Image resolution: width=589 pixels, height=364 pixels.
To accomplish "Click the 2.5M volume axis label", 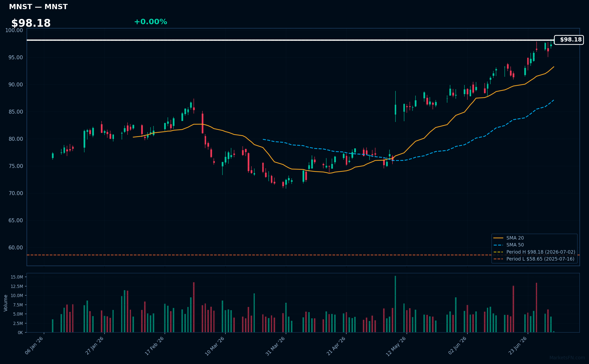I will tap(18, 324).
